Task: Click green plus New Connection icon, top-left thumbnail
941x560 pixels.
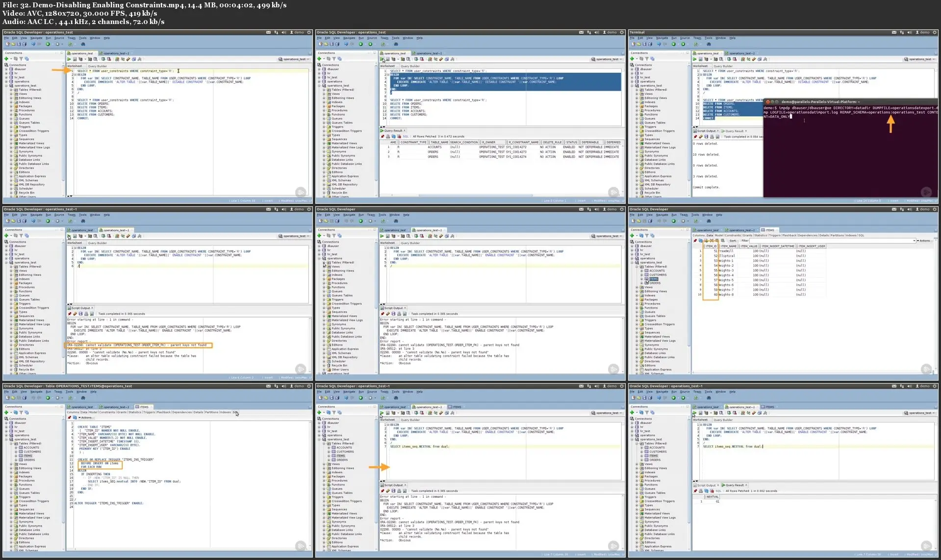Action: click(x=6, y=59)
